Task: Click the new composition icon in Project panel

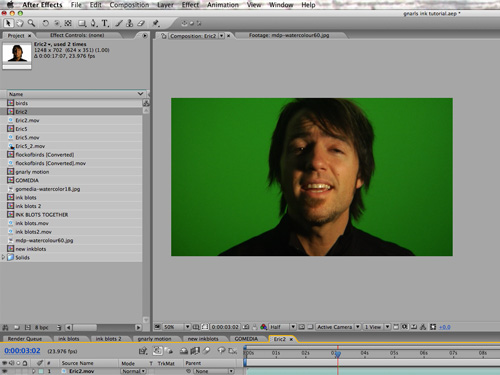Action: pos(28,327)
